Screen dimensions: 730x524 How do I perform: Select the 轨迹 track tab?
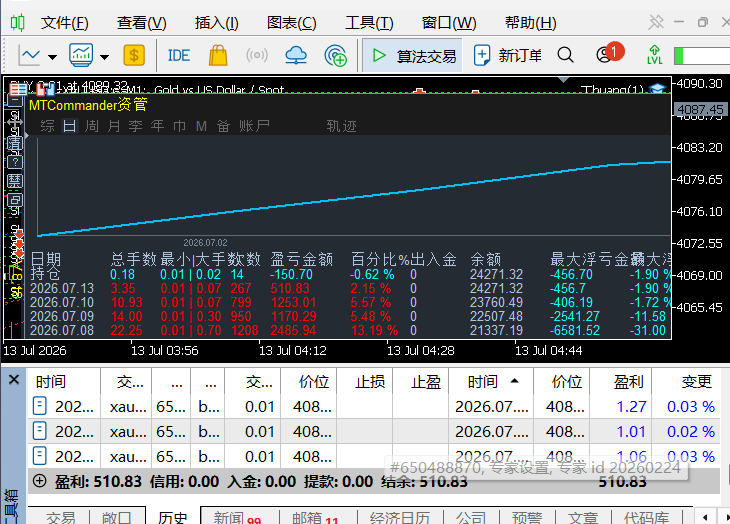(341, 126)
